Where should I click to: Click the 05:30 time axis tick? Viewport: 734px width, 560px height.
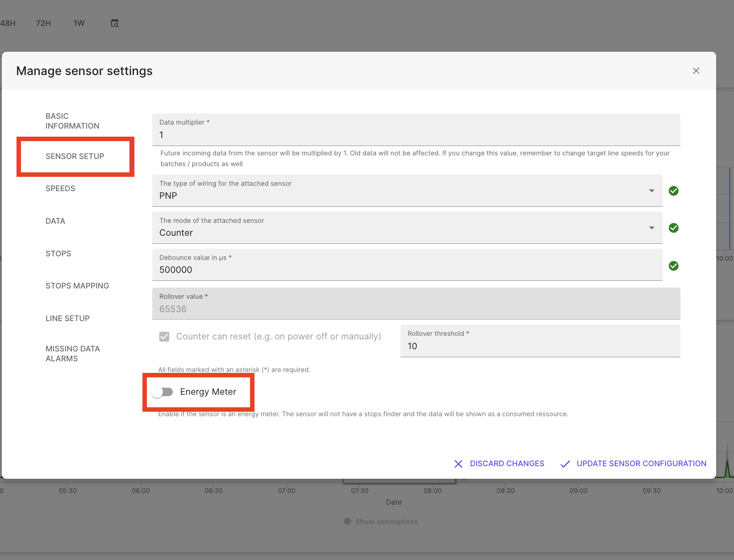(x=68, y=491)
